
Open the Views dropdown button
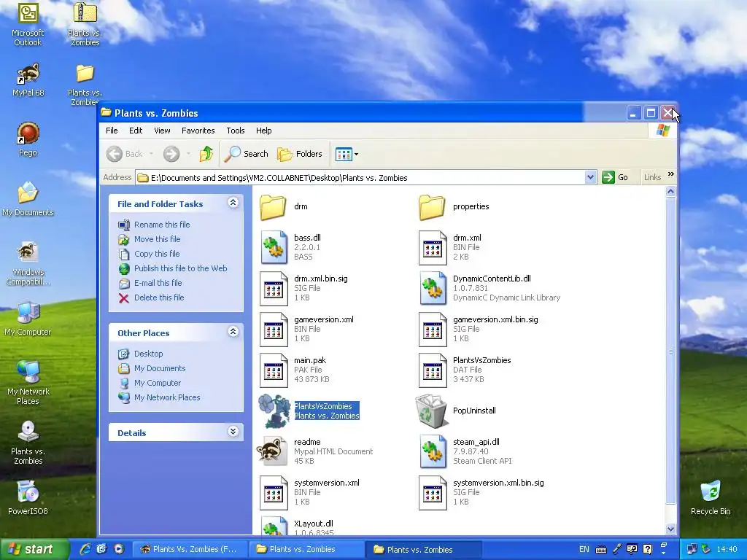tap(347, 154)
